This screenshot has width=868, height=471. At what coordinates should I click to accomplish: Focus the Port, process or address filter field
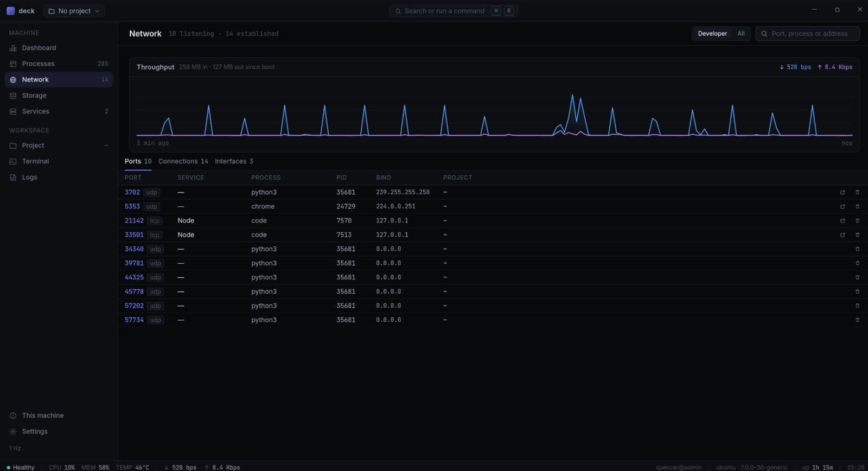(x=807, y=34)
